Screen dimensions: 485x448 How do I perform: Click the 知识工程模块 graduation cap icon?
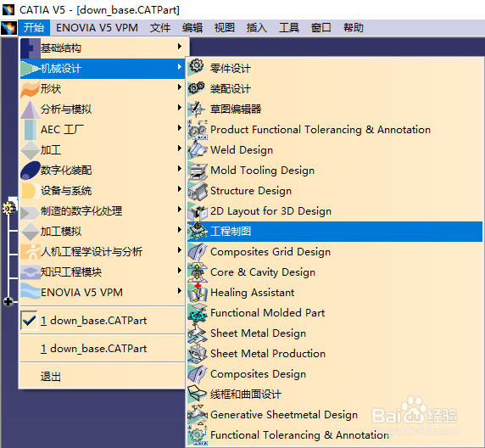pyautogui.click(x=31, y=272)
